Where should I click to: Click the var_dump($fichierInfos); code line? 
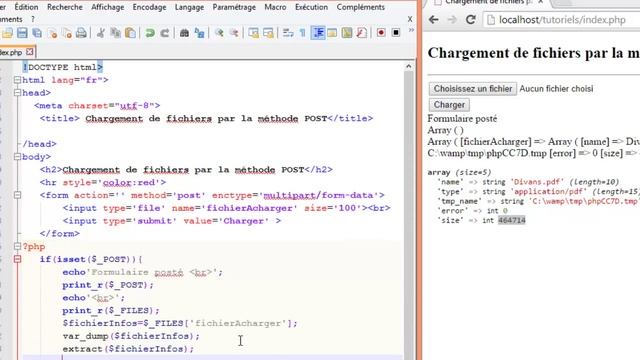click(x=131, y=336)
